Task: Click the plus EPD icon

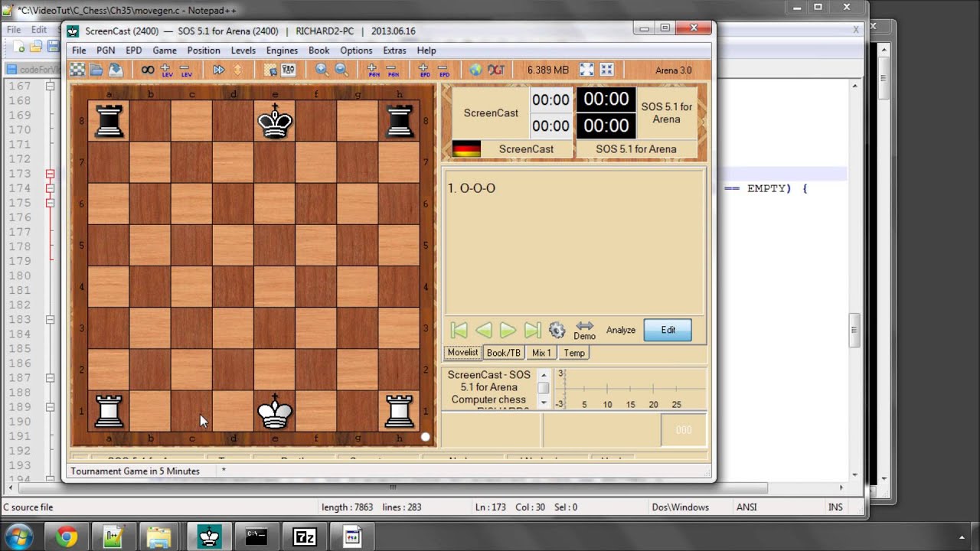Action: tap(425, 70)
